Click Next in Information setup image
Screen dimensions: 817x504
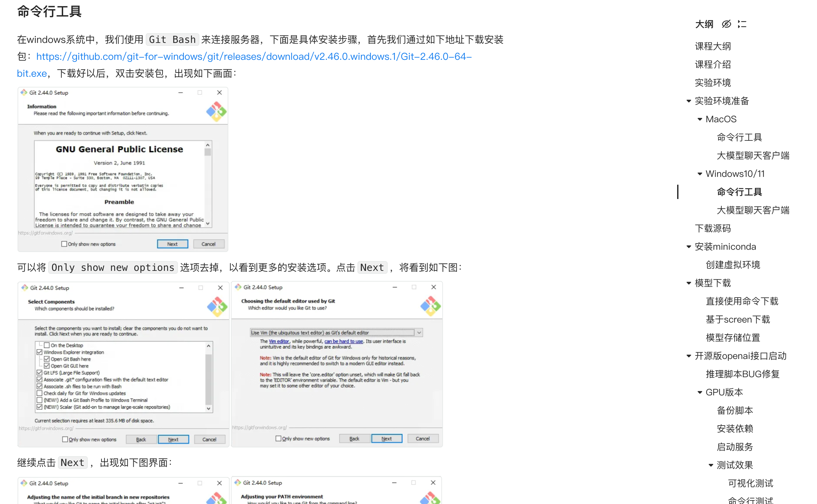pyautogui.click(x=172, y=244)
